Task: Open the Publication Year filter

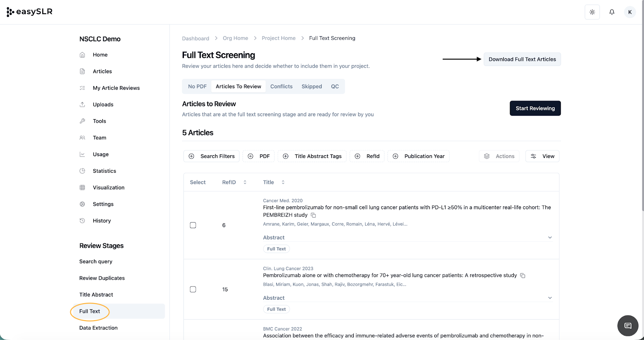Action: point(418,156)
